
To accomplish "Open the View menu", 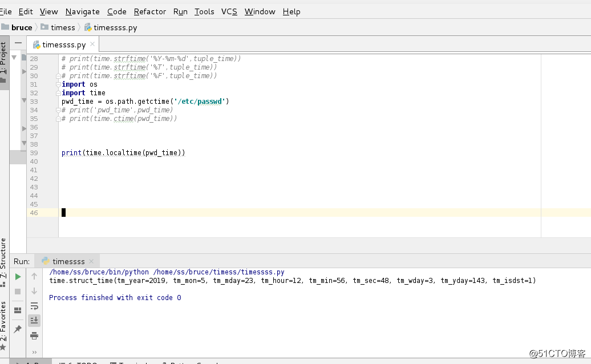I will pyautogui.click(x=49, y=11).
